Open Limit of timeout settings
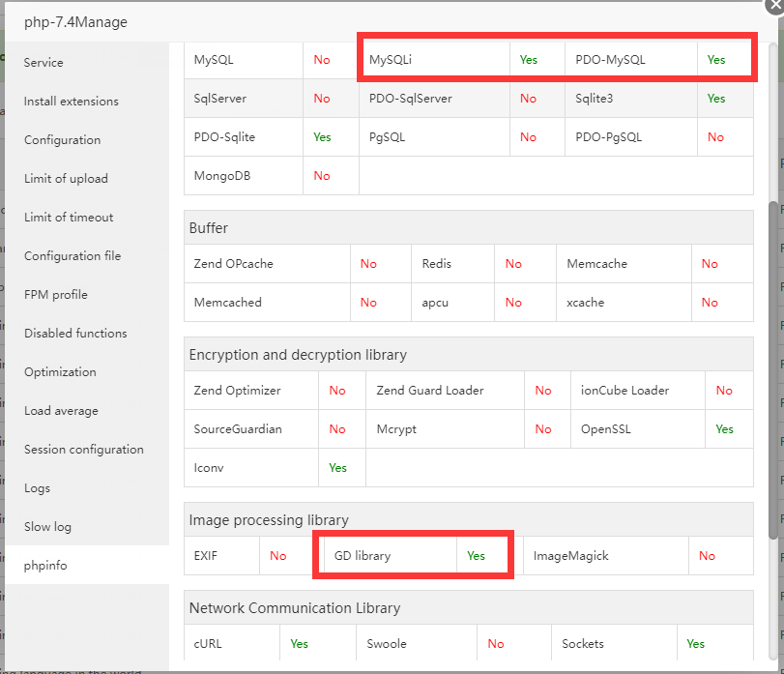This screenshot has height=674, width=784. click(69, 218)
